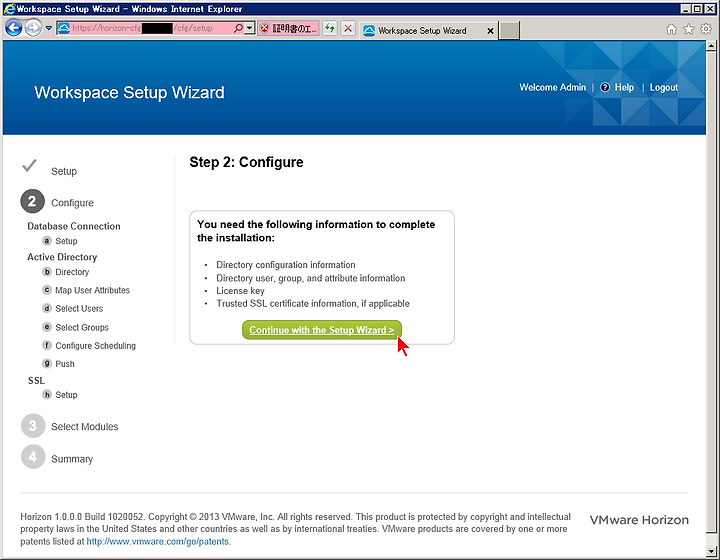Select Setup under Database Connection
This screenshot has height=560, width=720.
pos(66,241)
